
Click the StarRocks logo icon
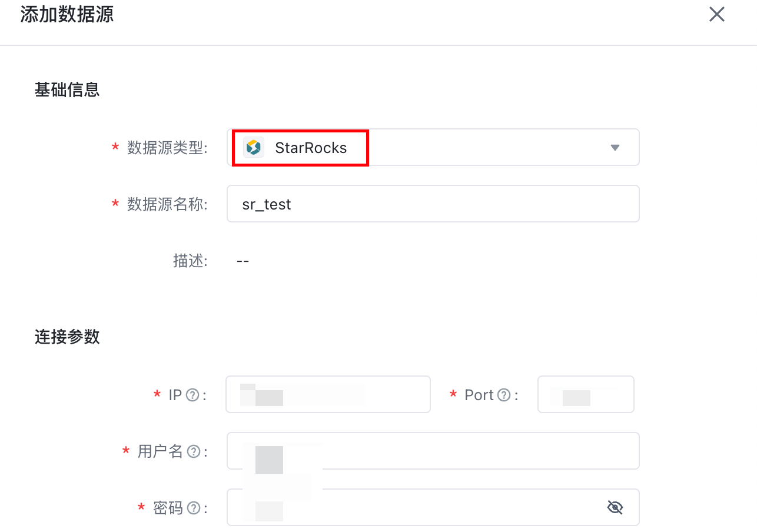(x=254, y=148)
